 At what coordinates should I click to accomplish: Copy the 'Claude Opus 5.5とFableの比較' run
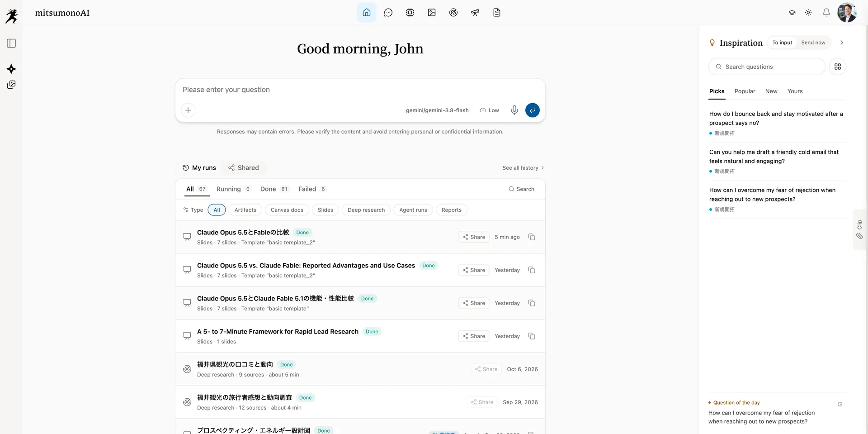tap(532, 237)
